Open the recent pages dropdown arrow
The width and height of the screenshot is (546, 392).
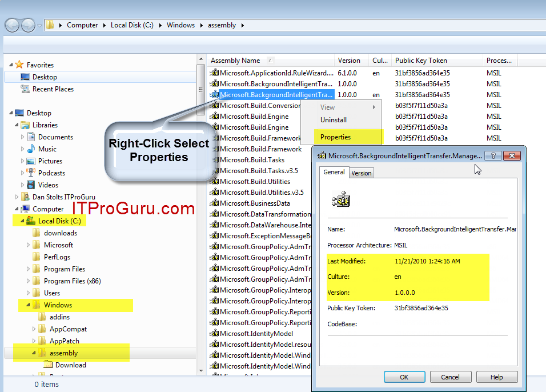(x=40, y=26)
